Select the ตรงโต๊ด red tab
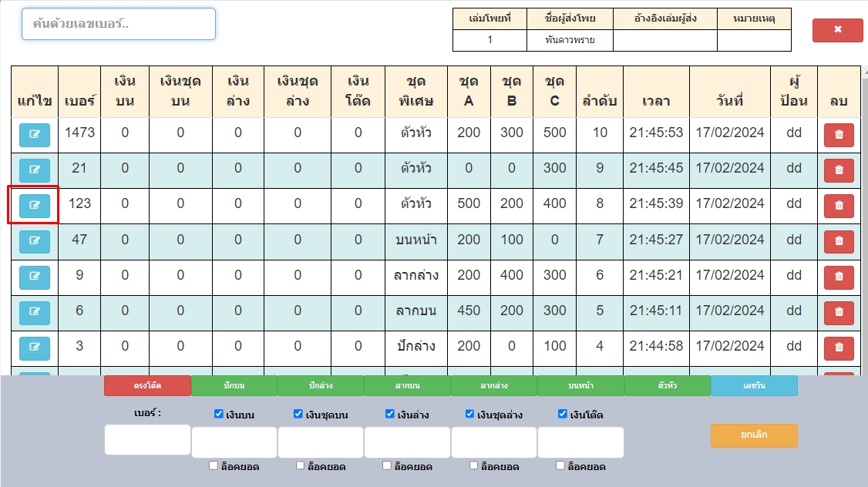The image size is (868, 487). (x=147, y=385)
